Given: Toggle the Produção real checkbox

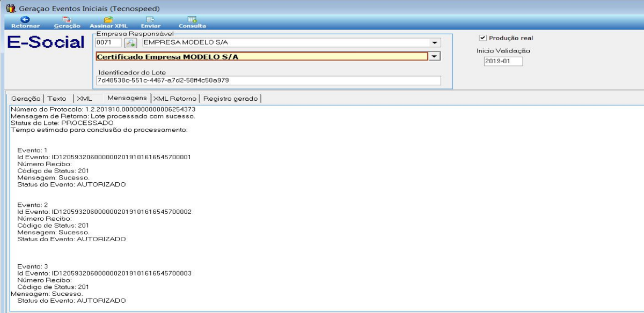Looking at the screenshot, I should click(483, 38).
